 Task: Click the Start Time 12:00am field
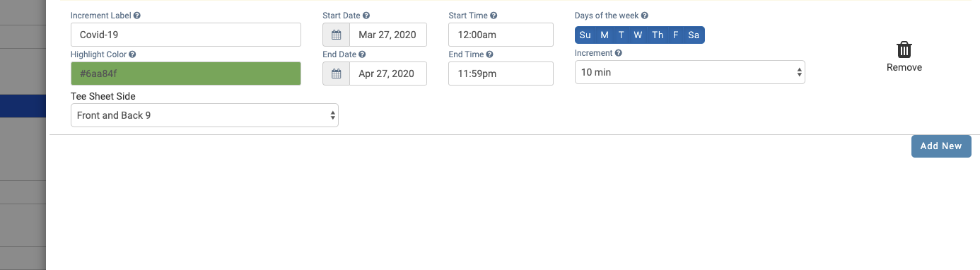pos(501,35)
